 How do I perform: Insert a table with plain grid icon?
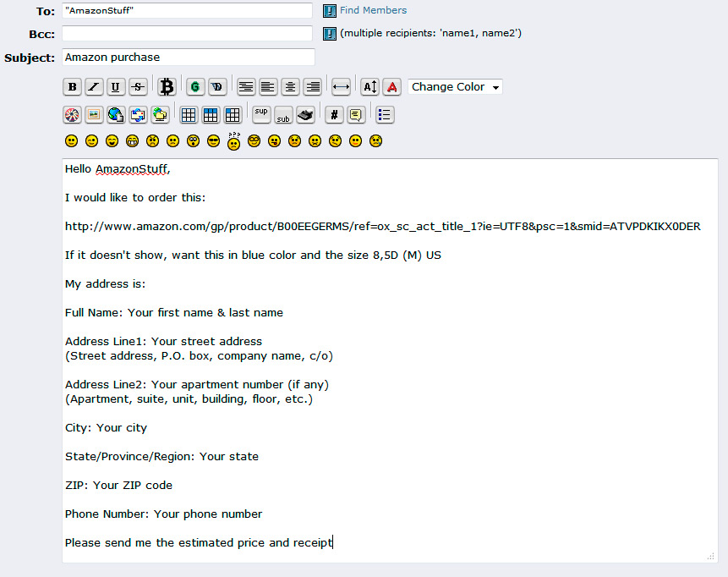189,115
